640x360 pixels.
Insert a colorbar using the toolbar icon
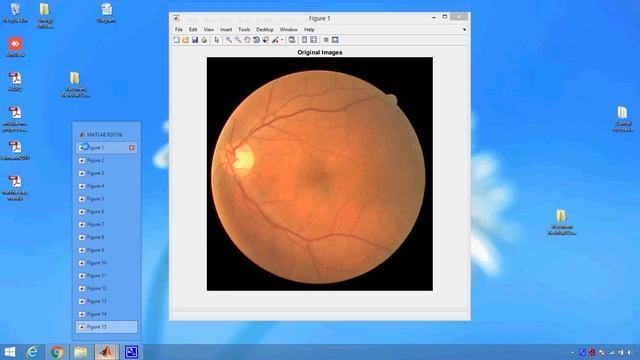point(304,40)
